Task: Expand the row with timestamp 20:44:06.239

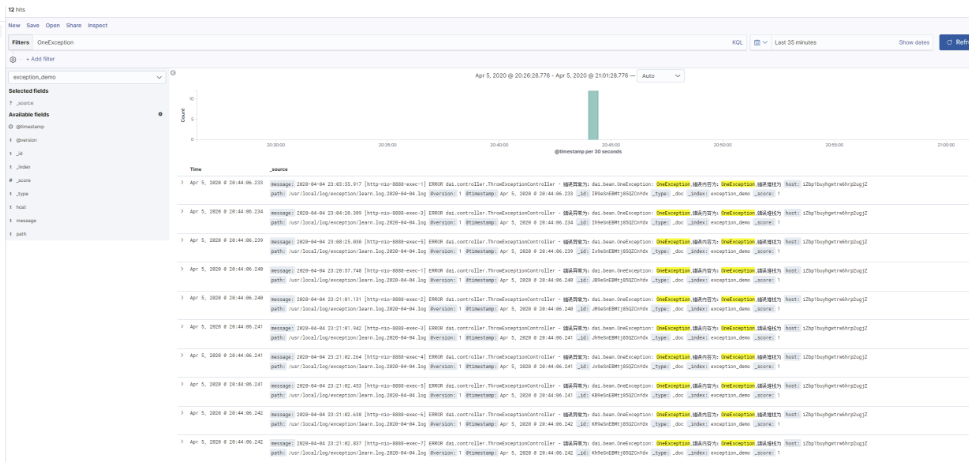Action: point(182,241)
